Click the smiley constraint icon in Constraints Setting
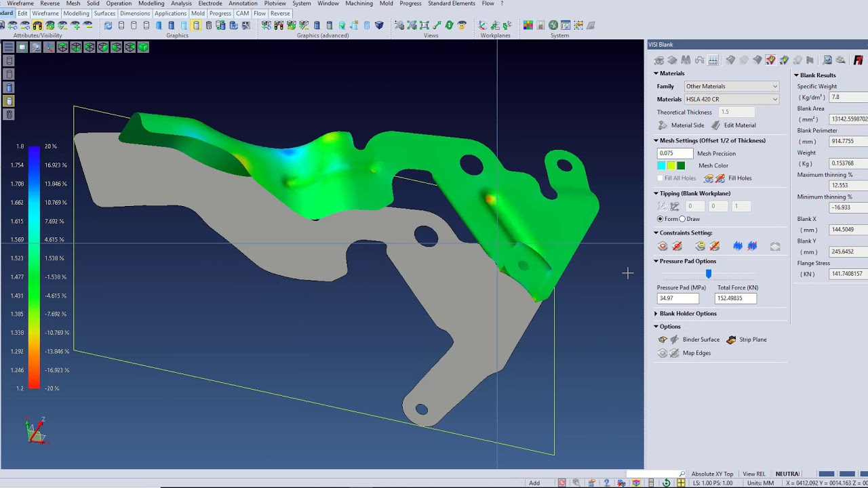868x488 pixels. pyautogui.click(x=701, y=247)
